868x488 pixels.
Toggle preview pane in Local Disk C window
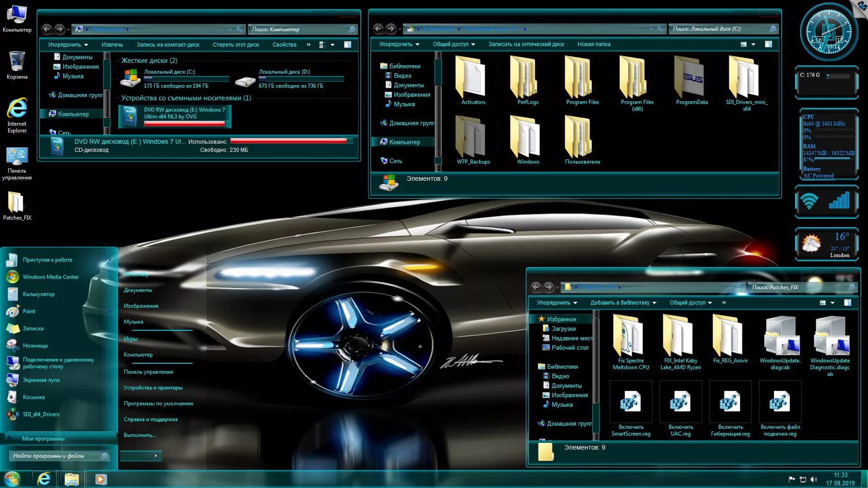click(x=768, y=44)
